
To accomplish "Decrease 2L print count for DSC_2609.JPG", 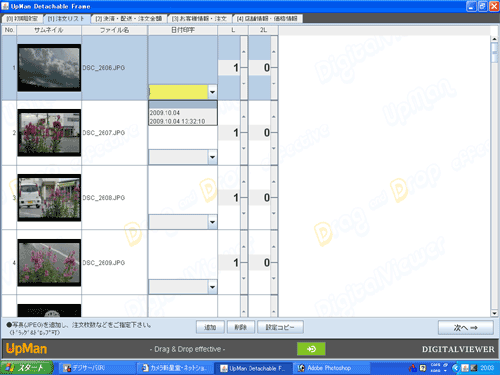I will (274, 278).
